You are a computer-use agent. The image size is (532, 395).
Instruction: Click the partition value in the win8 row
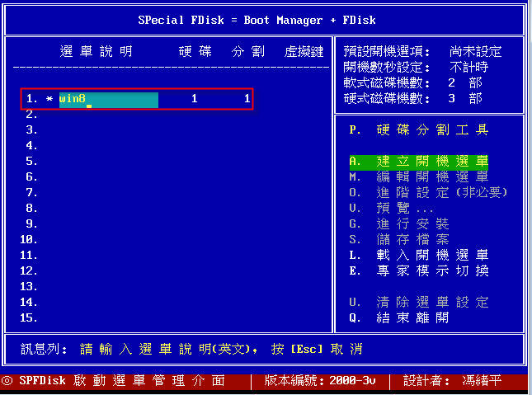(x=247, y=99)
